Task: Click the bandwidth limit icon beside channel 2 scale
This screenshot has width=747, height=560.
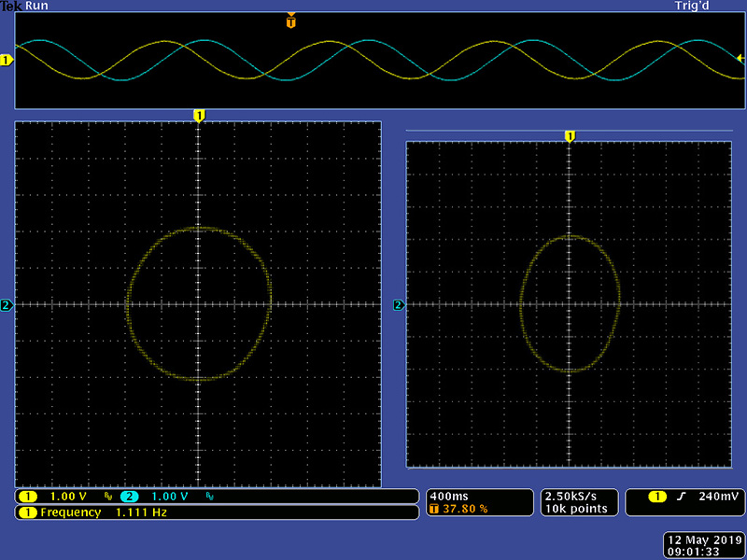Action: point(207,497)
